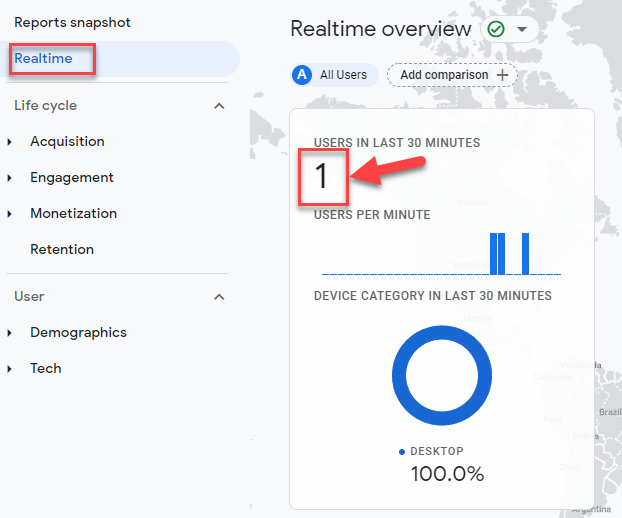
Task: Open the dropdown beside Realtime overview
Action: coord(522,29)
